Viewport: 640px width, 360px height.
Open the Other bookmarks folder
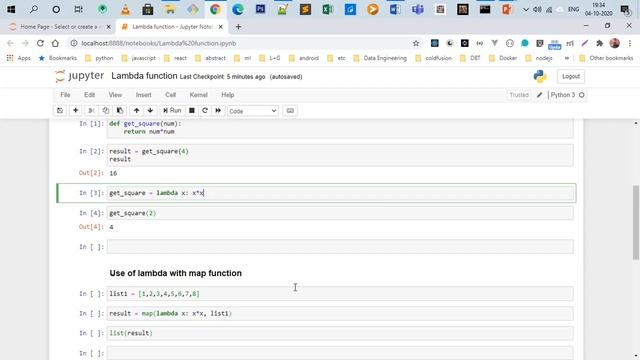(606, 58)
